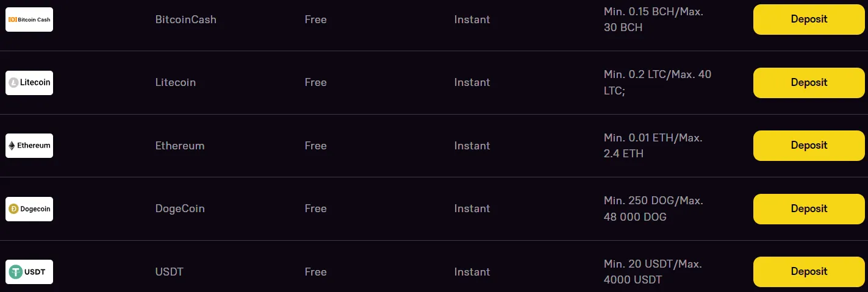Click the Ethereum logo icon
Screen dimensions: 868x292
(29, 146)
